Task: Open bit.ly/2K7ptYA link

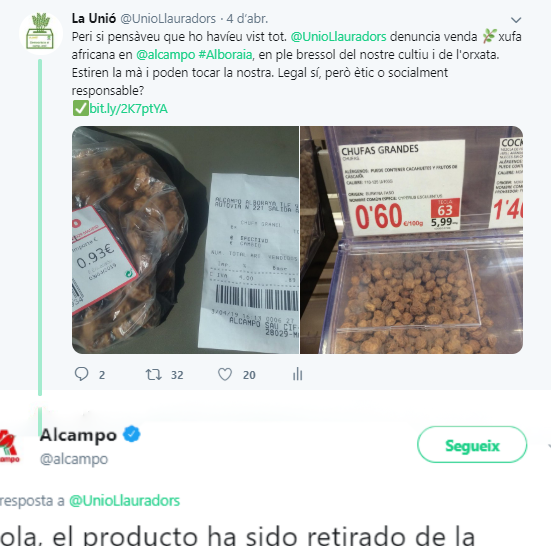Action: (128, 109)
